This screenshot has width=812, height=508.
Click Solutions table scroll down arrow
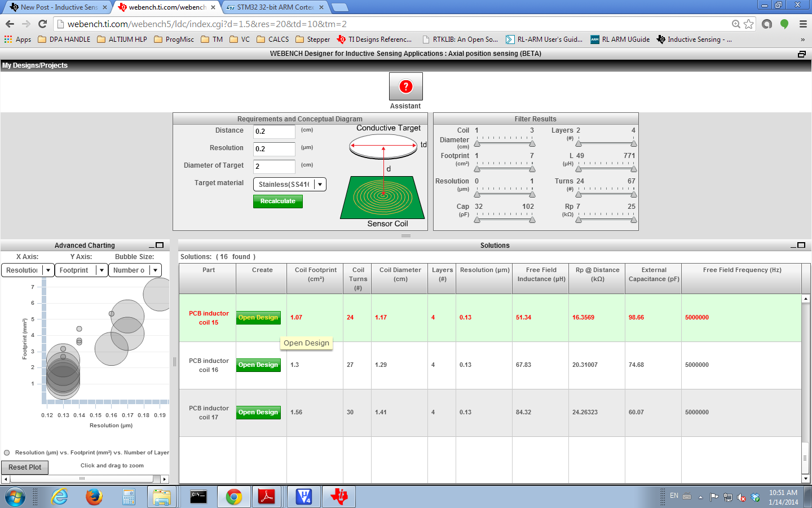(x=806, y=479)
